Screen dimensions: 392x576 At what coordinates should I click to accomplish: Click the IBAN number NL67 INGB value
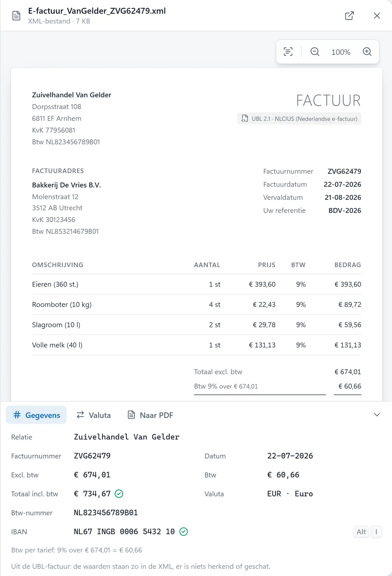[x=124, y=532]
